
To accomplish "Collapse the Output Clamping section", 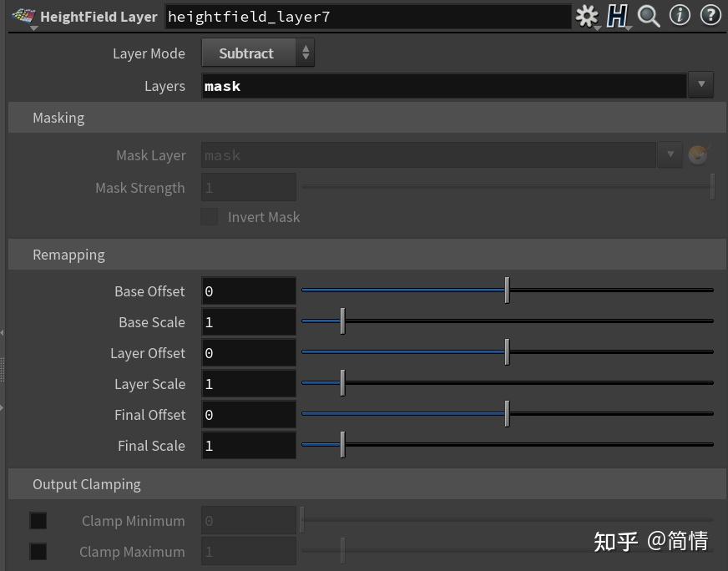I will [x=87, y=484].
